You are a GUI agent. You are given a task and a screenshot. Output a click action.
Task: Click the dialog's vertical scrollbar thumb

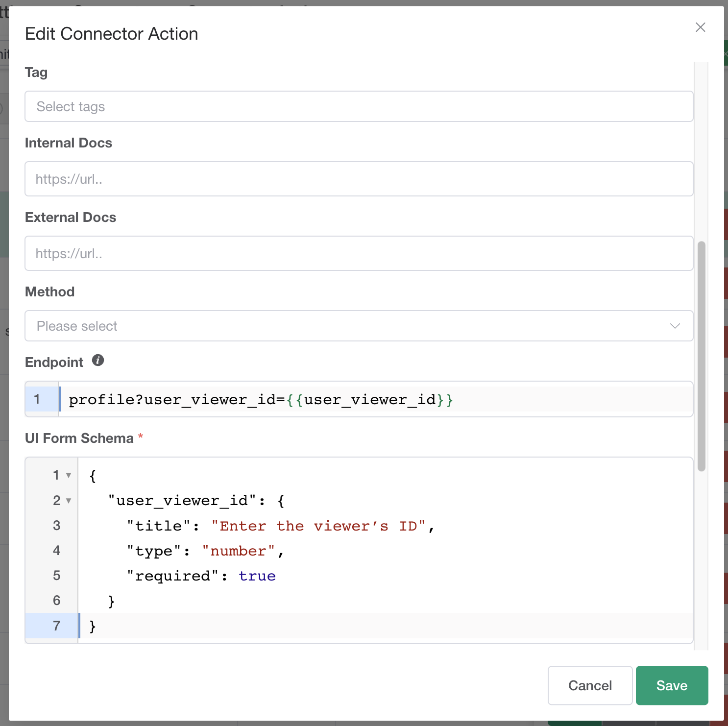[x=701, y=356]
